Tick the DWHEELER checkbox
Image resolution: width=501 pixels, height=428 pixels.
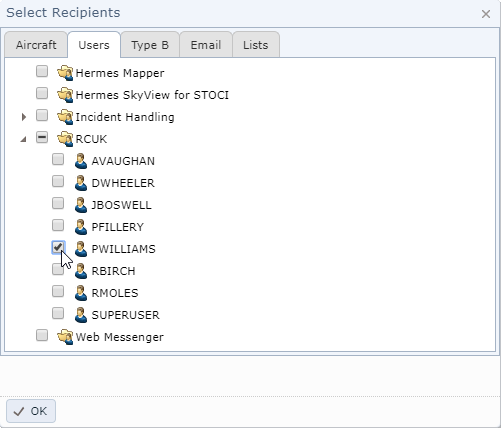[58, 181]
